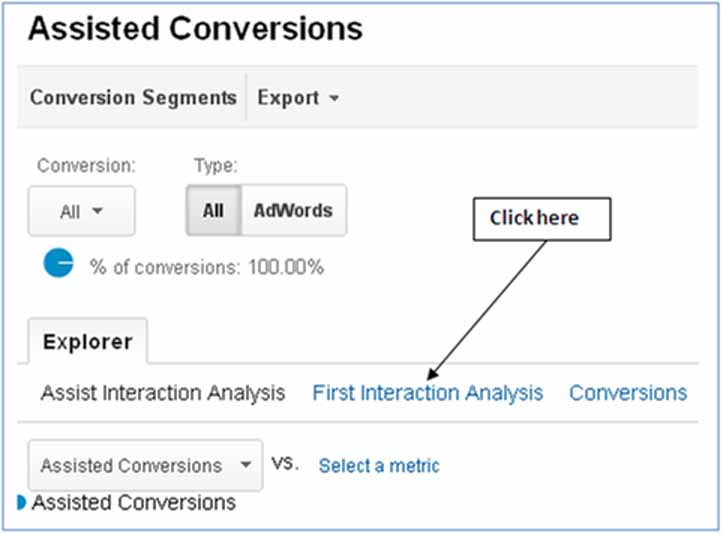The height and width of the screenshot is (533, 723).
Task: Click the Export button label
Action: coord(288,98)
